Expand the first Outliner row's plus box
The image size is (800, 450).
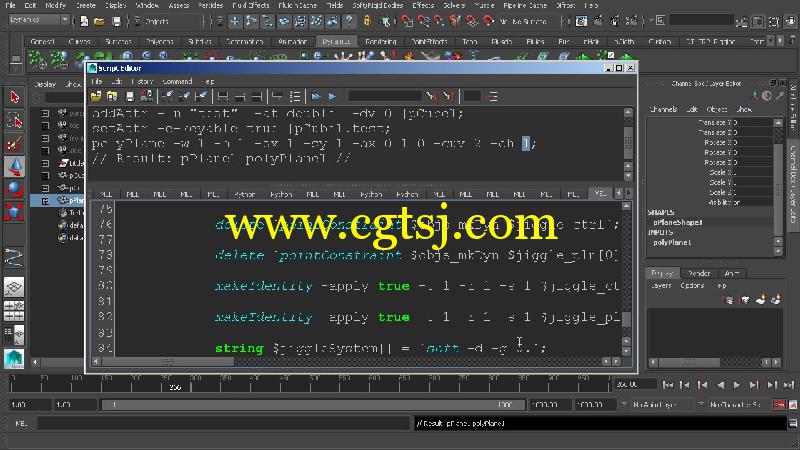pyautogui.click(x=45, y=113)
